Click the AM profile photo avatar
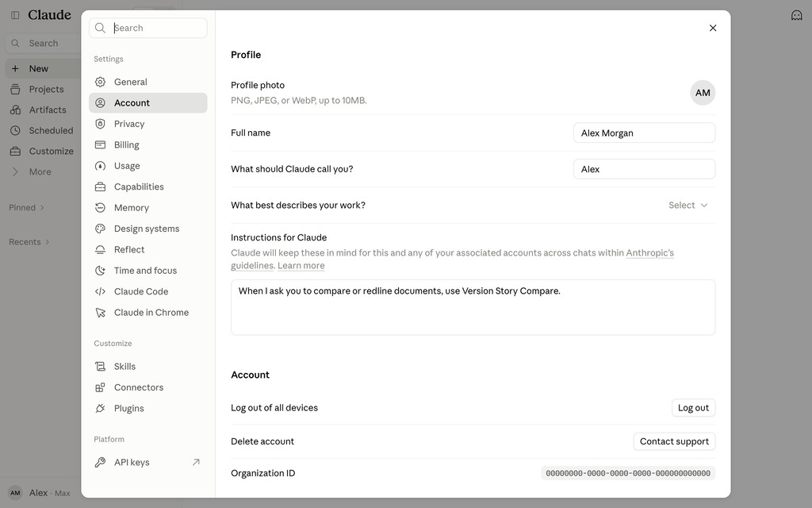The image size is (812, 508). pos(703,93)
